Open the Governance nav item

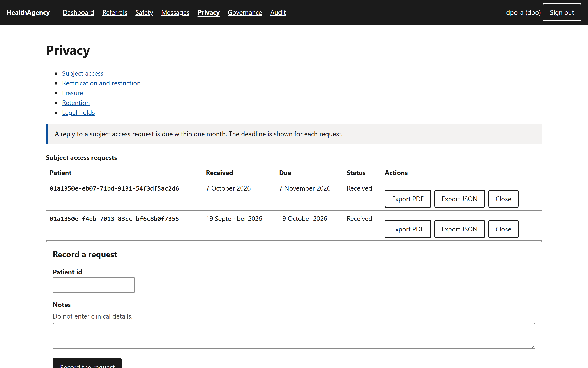(245, 12)
